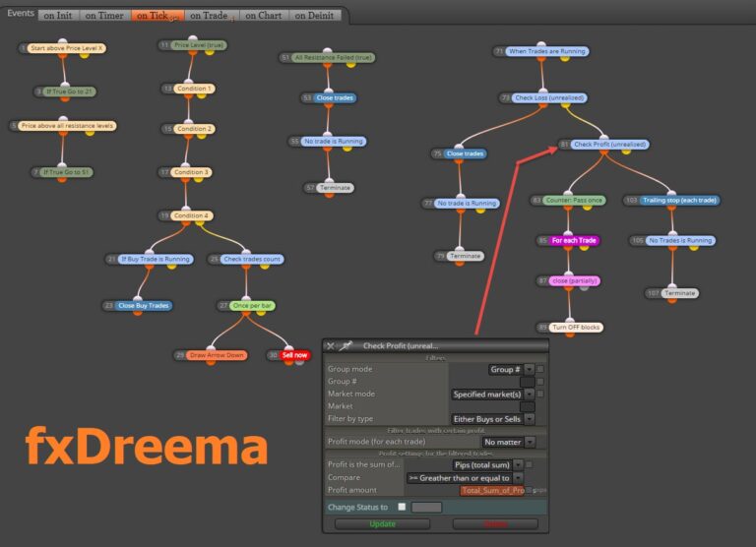This screenshot has height=547, width=756.
Task: Select the Condition 3 block
Action: (191, 172)
